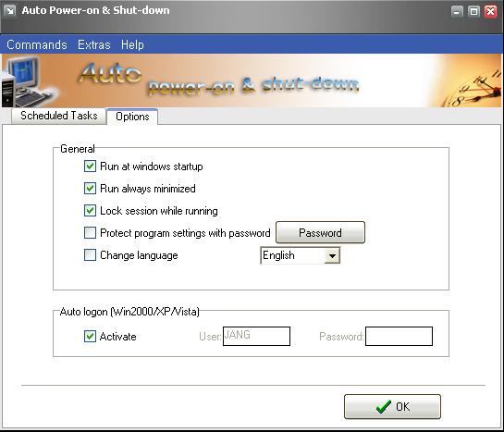Open the Extras menu

point(93,44)
